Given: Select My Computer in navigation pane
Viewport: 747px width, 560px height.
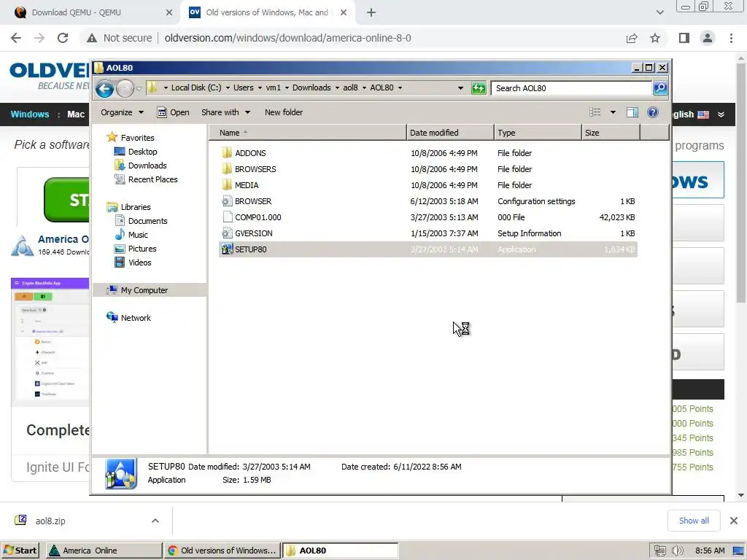Looking at the screenshot, I should click(144, 290).
